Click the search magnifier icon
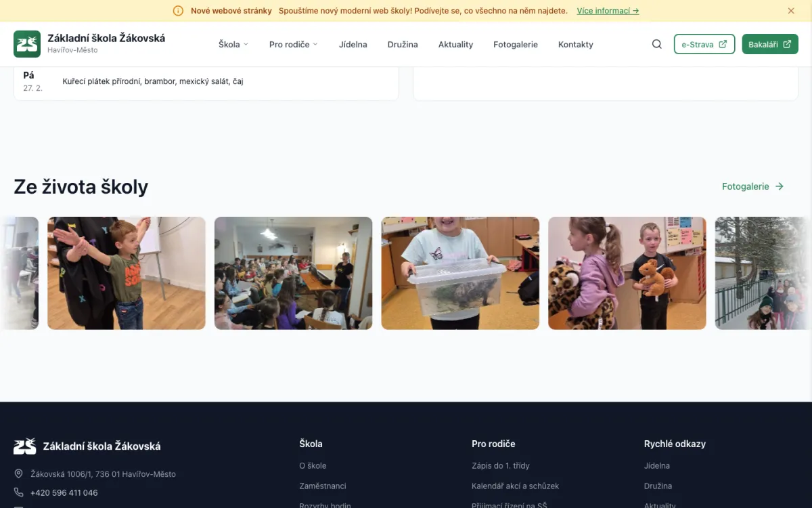This screenshot has width=812, height=508. [656, 44]
